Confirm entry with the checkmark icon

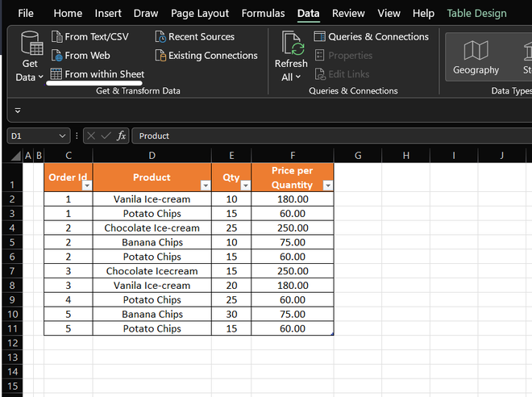point(106,136)
